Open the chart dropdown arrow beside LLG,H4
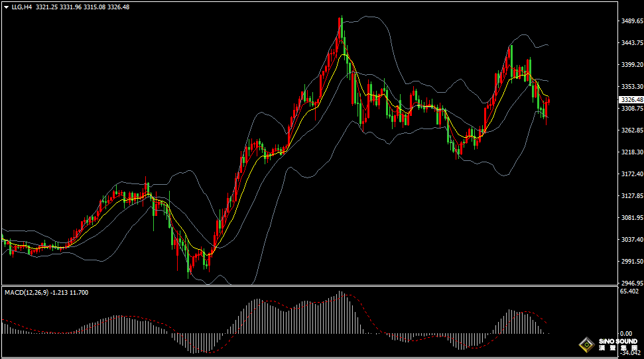 click(6, 7)
